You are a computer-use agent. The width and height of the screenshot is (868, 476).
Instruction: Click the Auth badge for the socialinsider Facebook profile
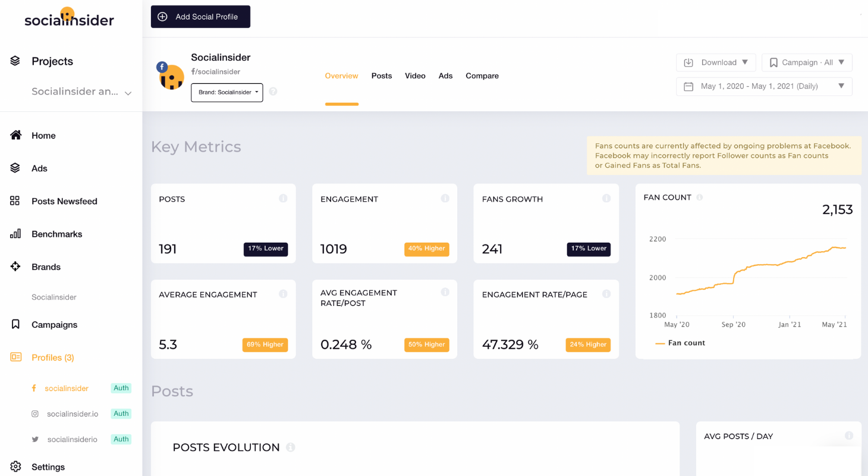pyautogui.click(x=121, y=388)
